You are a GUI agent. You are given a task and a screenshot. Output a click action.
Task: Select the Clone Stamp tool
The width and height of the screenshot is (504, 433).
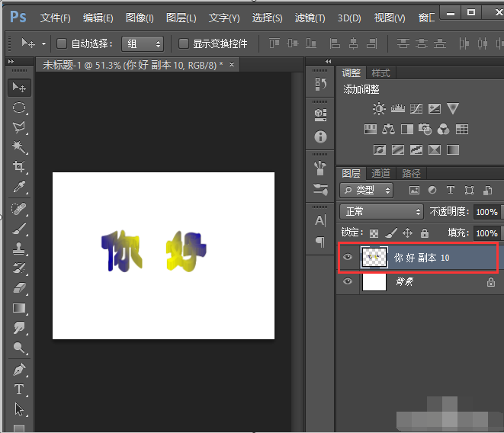[x=19, y=248]
